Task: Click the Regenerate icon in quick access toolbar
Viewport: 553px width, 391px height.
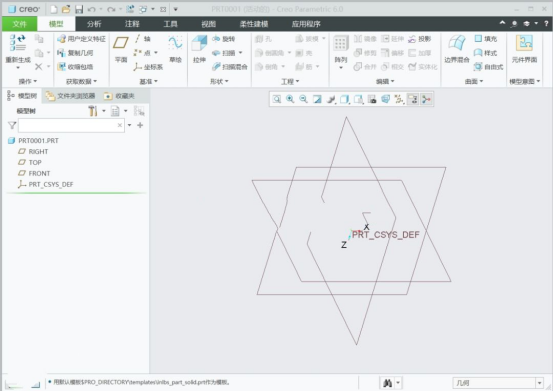Action: pyautogui.click(x=130, y=9)
